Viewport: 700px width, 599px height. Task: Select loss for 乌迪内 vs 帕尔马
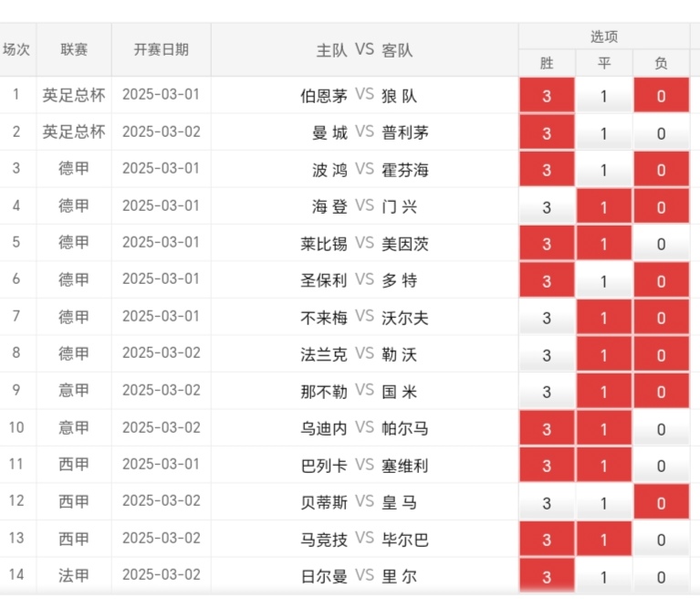click(x=661, y=429)
